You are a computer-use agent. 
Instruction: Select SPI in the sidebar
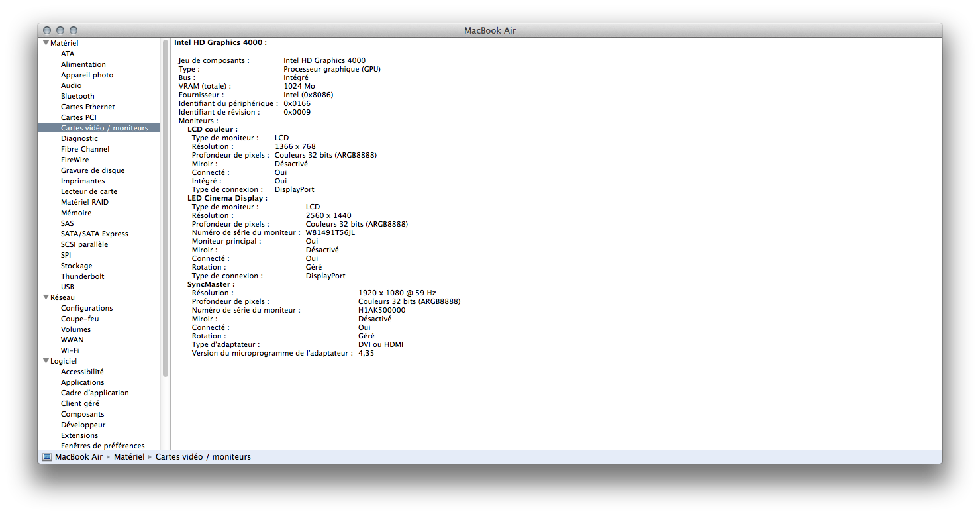66,255
